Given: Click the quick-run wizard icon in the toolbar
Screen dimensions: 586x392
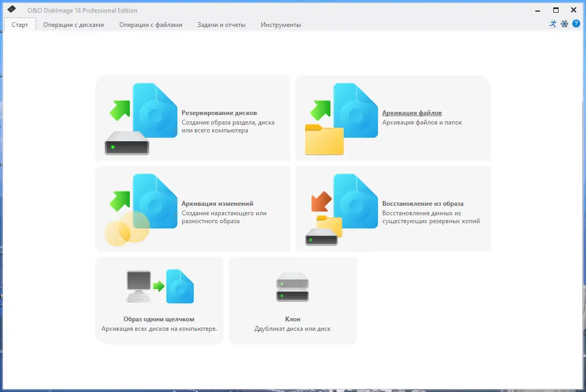Looking at the screenshot, I should tap(552, 24).
